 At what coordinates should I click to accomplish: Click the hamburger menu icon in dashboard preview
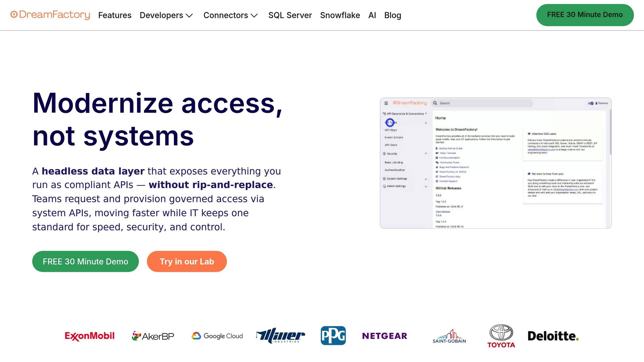coord(386,103)
